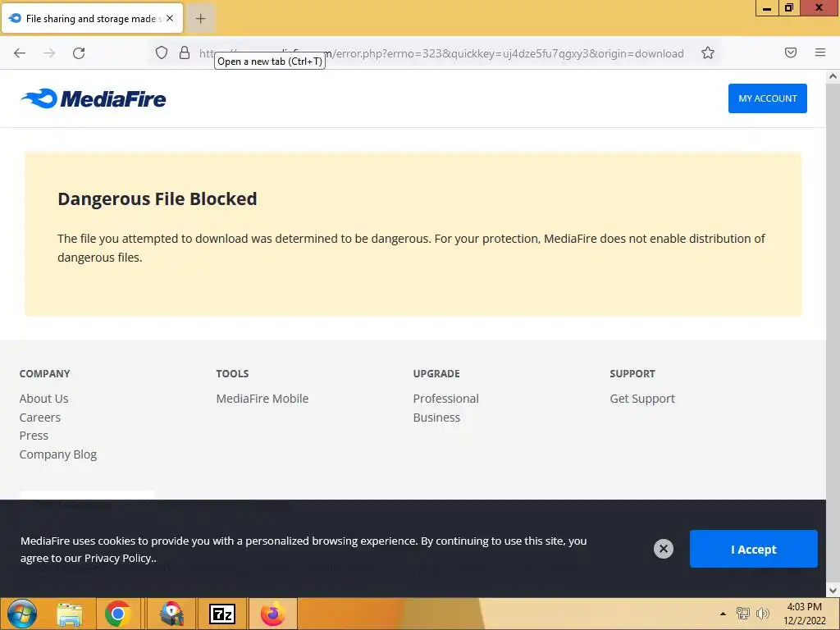Open the taskbar icon beside Chrome
Image resolution: width=840 pixels, height=630 pixels.
pos(171,614)
